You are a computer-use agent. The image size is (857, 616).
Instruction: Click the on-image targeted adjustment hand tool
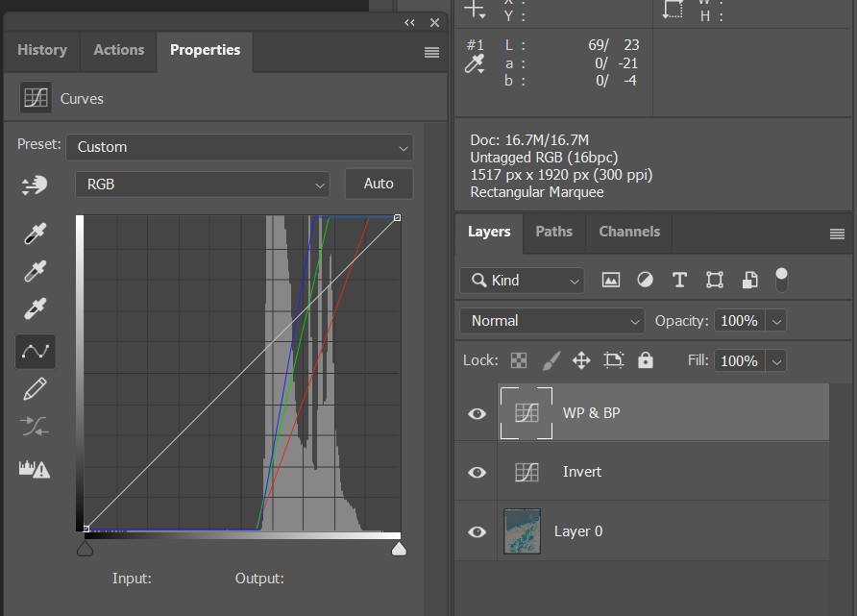click(x=34, y=185)
